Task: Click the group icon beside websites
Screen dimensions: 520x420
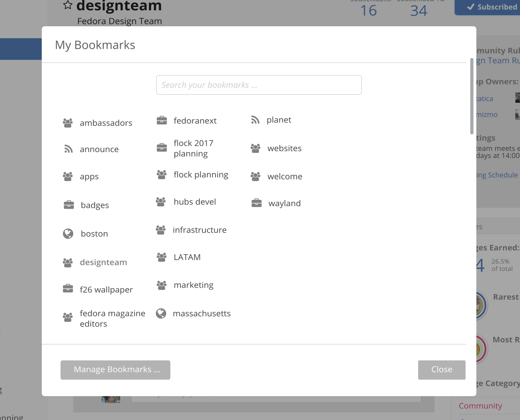Action: point(255,148)
